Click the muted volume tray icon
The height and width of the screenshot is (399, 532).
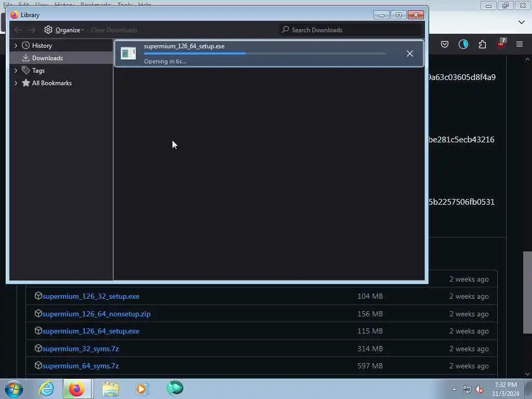click(x=480, y=390)
